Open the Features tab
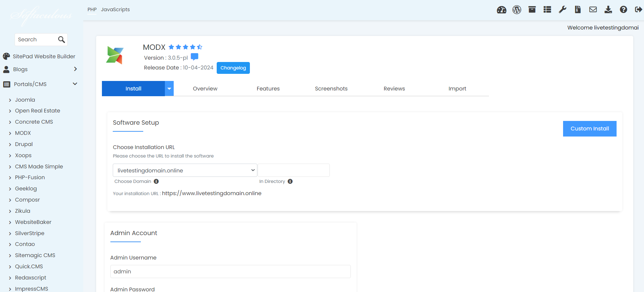The width and height of the screenshot is (644, 292). coord(268,89)
